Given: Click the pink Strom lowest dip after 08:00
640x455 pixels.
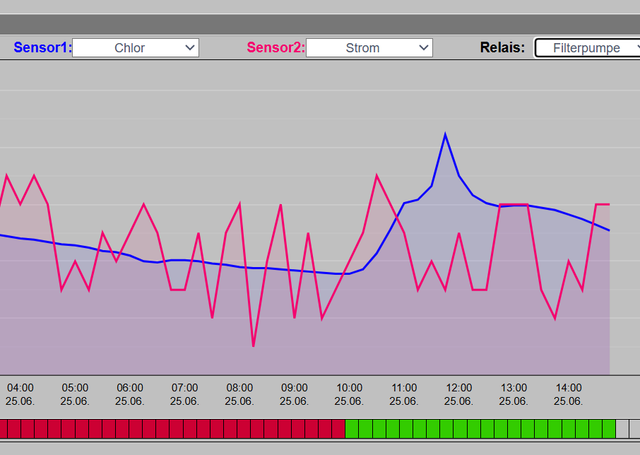Looking at the screenshot, I should pos(253,346).
